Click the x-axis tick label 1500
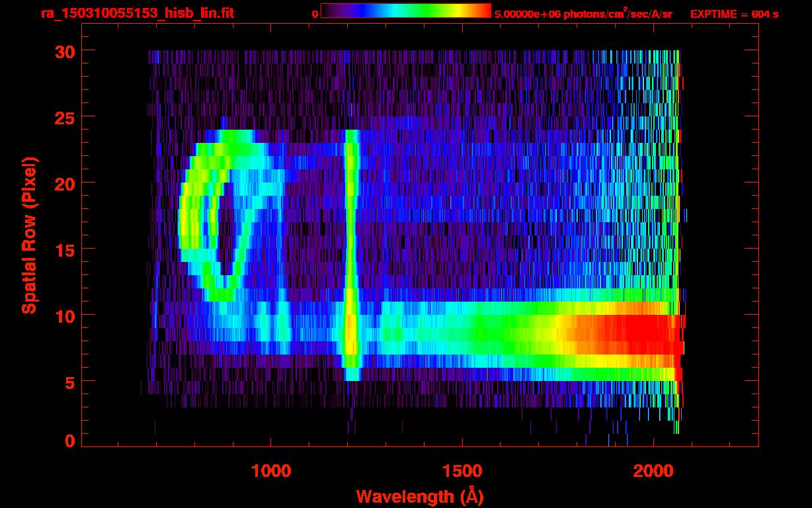This screenshot has height=508, width=812. tap(462, 471)
